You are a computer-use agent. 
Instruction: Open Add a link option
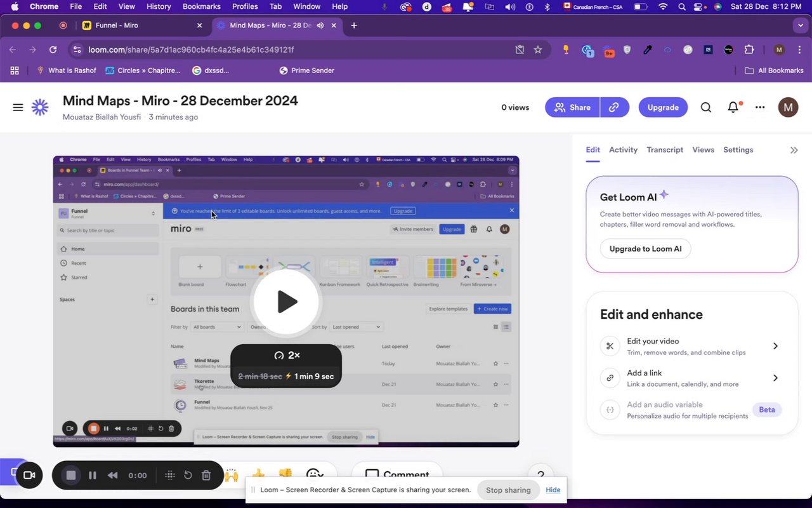pyautogui.click(x=691, y=378)
